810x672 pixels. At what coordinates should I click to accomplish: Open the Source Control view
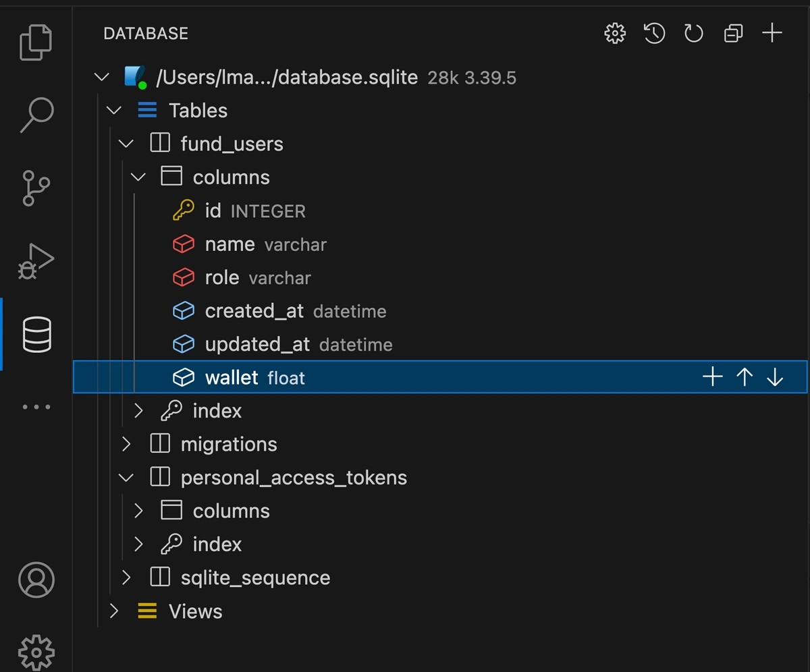coord(36,188)
